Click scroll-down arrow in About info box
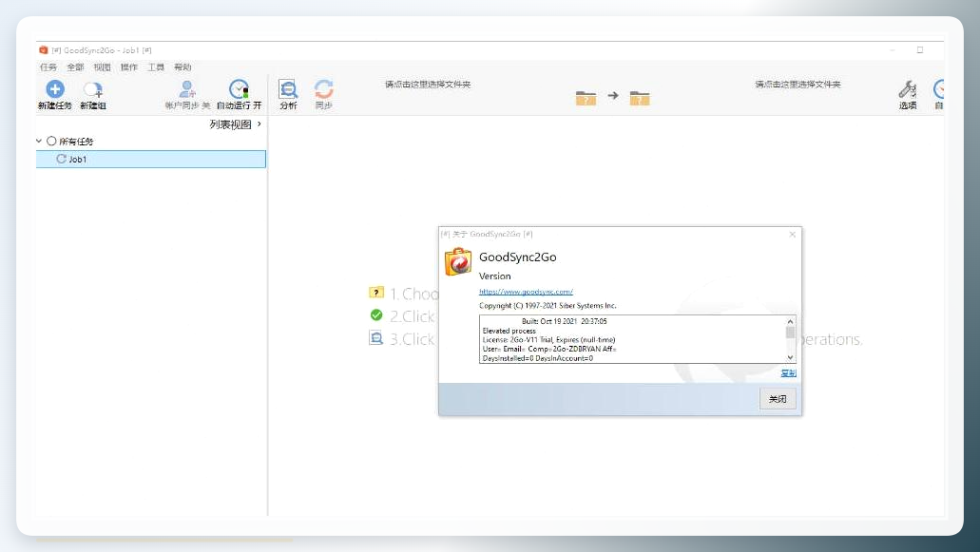980x552 pixels. (790, 358)
